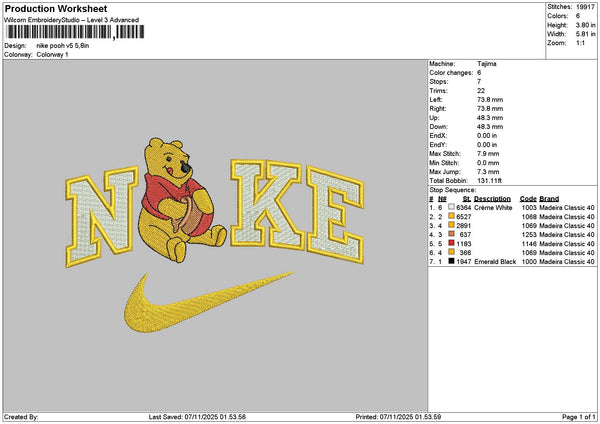Click thread code '1003' in stop row 1
Viewport: 600px width, 424px height.
[529, 208]
